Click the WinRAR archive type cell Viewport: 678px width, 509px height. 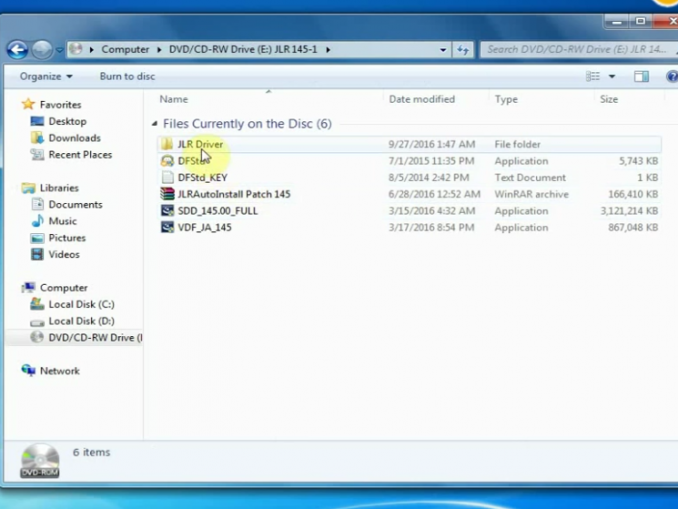531,194
